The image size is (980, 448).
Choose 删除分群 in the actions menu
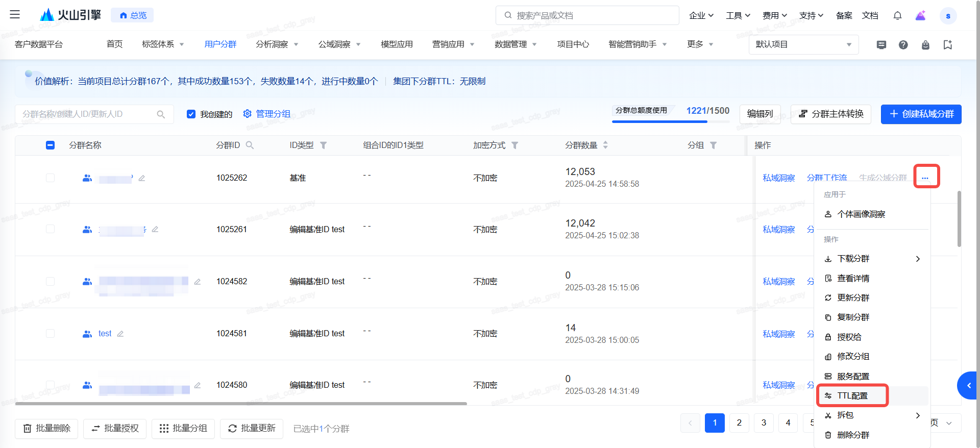853,435
